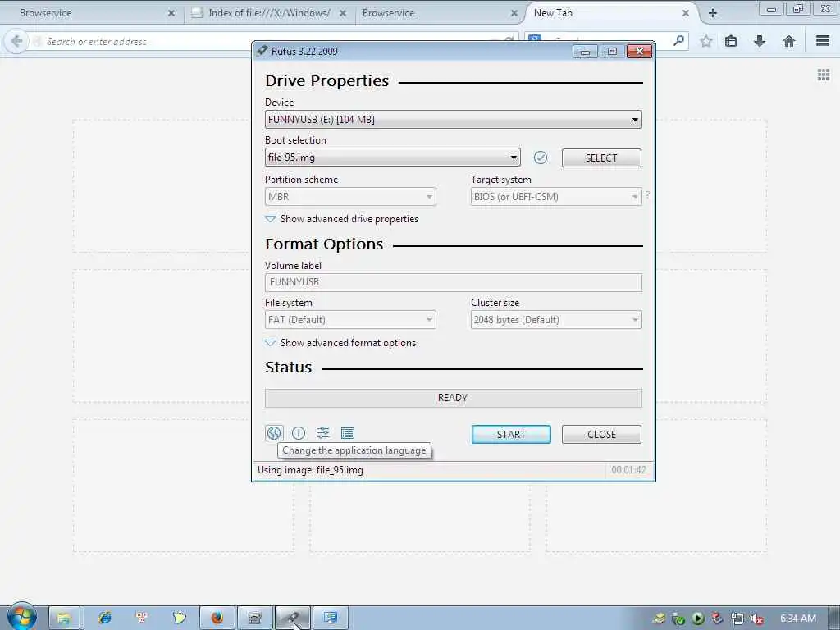
Task: Click the READY status progress bar
Action: coord(453,398)
